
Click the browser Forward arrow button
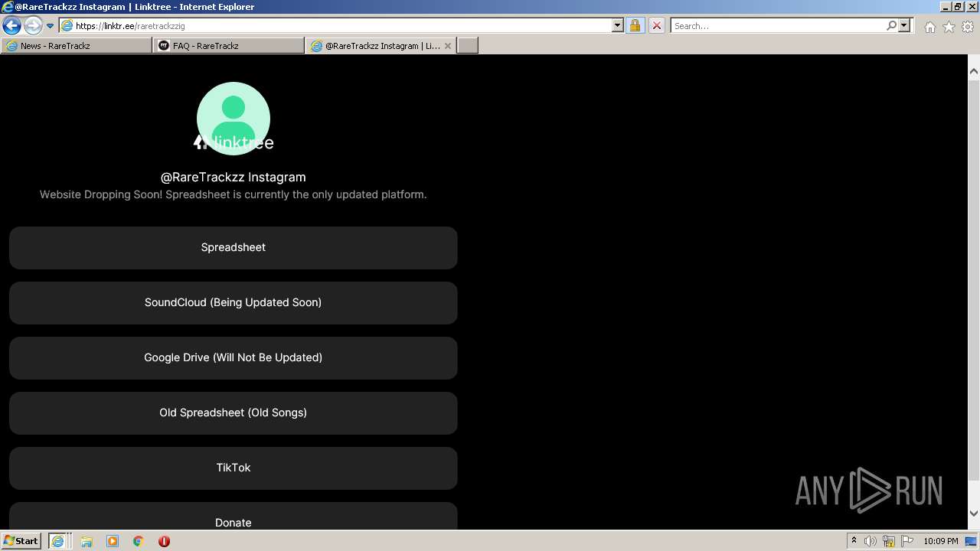coord(33,25)
